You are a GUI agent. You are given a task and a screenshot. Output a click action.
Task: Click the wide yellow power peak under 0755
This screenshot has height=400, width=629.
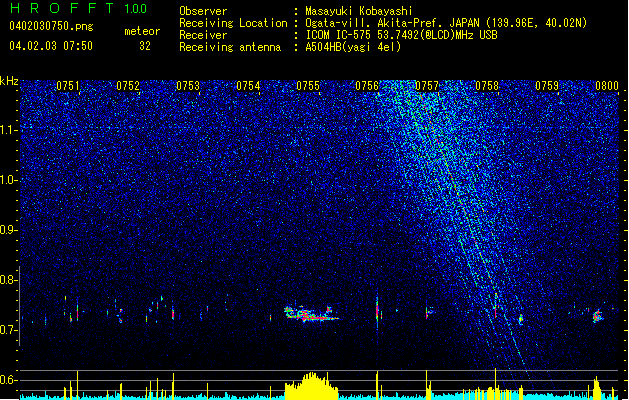click(x=312, y=386)
